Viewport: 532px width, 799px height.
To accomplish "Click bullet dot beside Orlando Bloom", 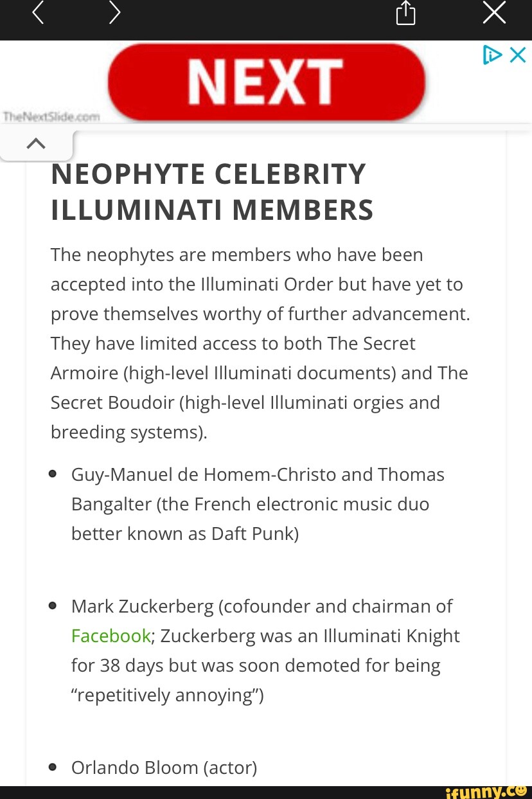I will [x=54, y=768].
